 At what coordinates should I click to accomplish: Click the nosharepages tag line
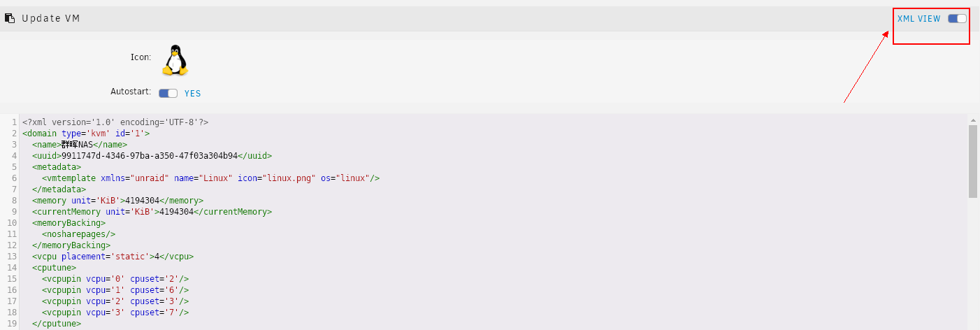point(78,234)
